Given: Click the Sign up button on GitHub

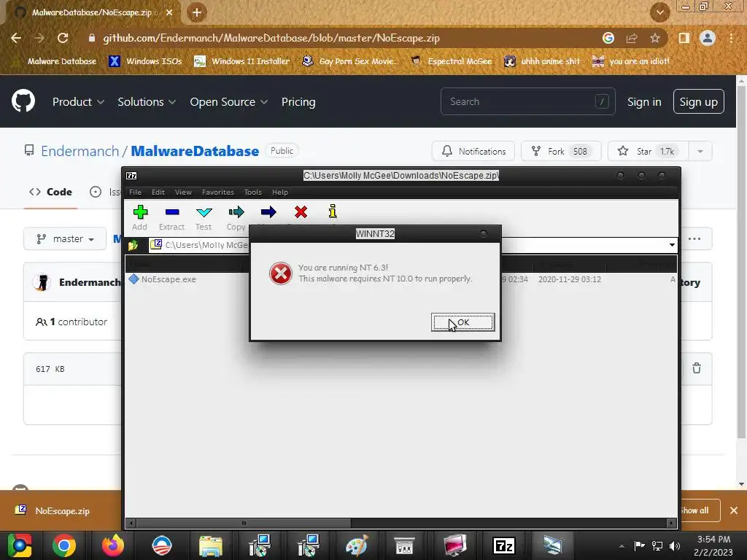Looking at the screenshot, I should tap(698, 101).
